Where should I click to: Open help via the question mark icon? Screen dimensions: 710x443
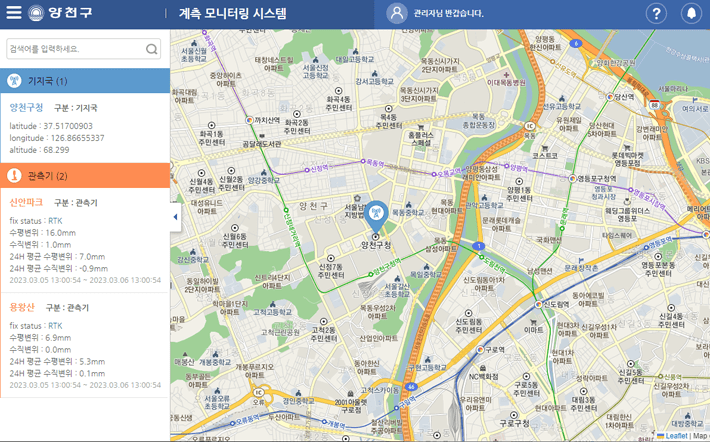click(656, 14)
